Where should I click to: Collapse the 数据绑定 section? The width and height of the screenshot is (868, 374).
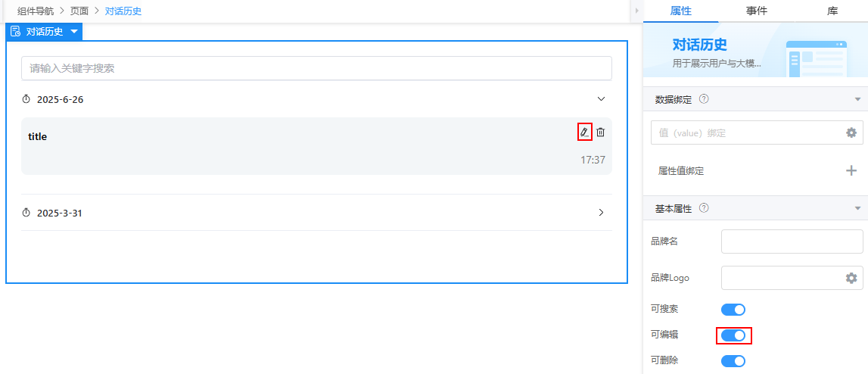[x=857, y=100]
